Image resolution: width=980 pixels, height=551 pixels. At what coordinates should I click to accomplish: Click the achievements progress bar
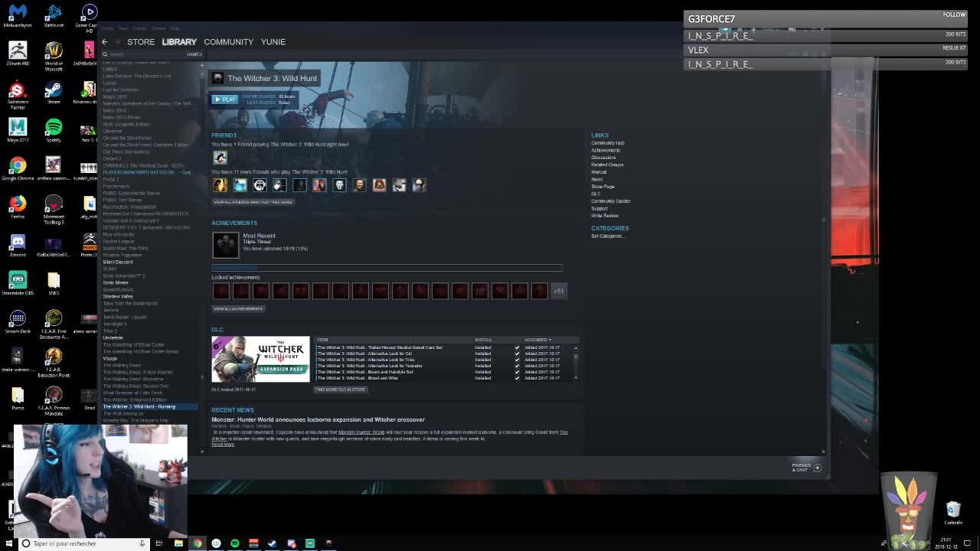(x=387, y=268)
